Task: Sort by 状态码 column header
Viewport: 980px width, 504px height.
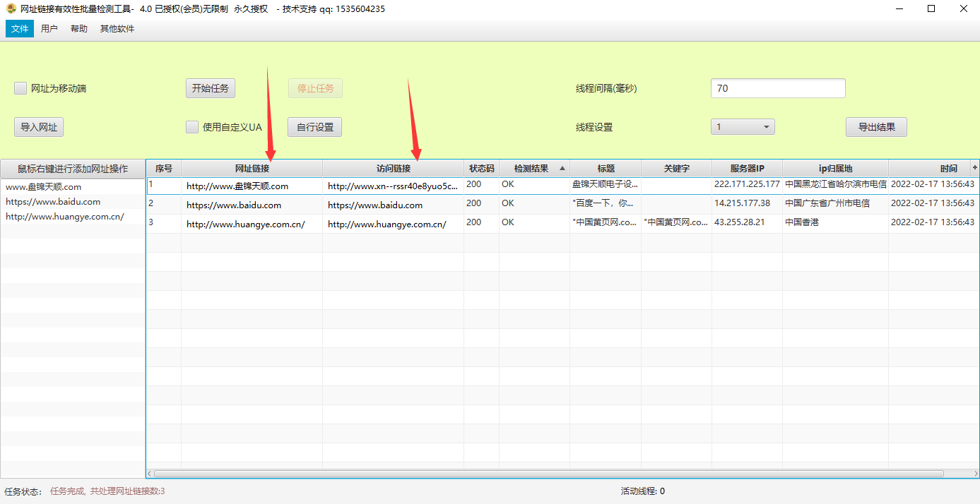Action: [481, 169]
